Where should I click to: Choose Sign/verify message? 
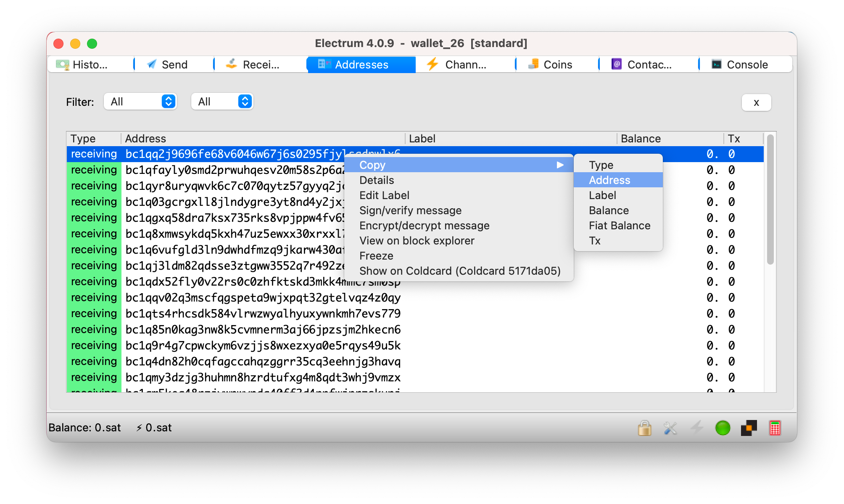459,210
